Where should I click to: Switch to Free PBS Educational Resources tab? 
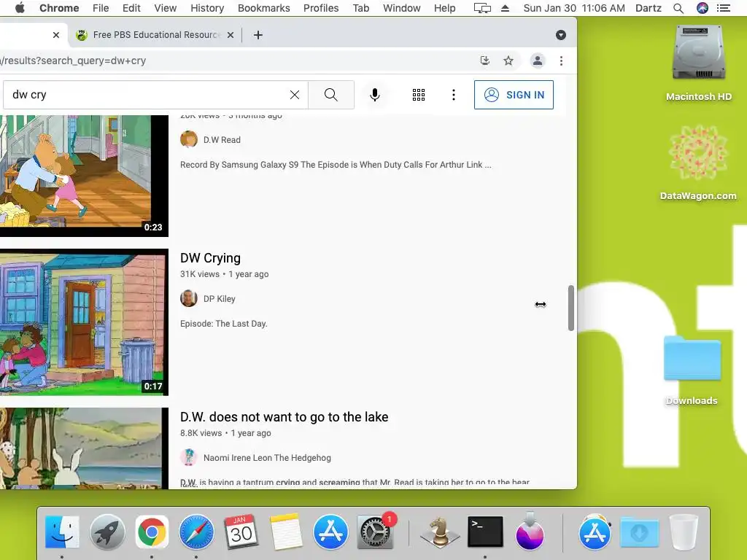[155, 35]
